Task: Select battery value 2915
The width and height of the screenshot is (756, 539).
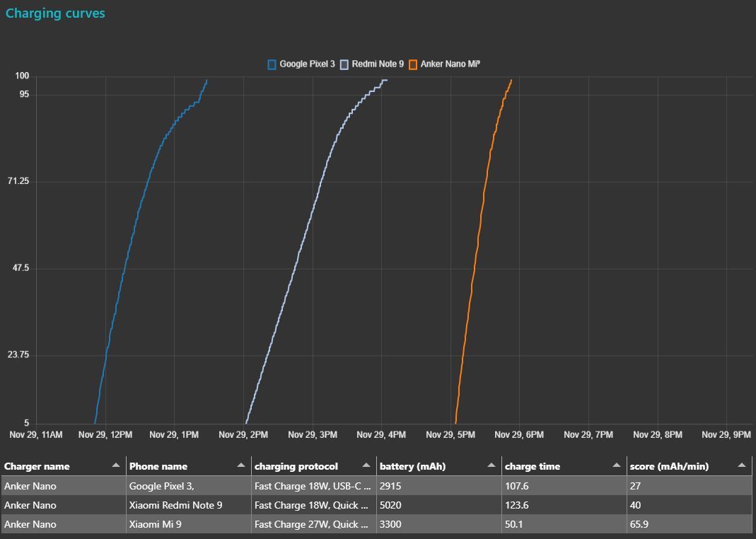Action: (438, 486)
